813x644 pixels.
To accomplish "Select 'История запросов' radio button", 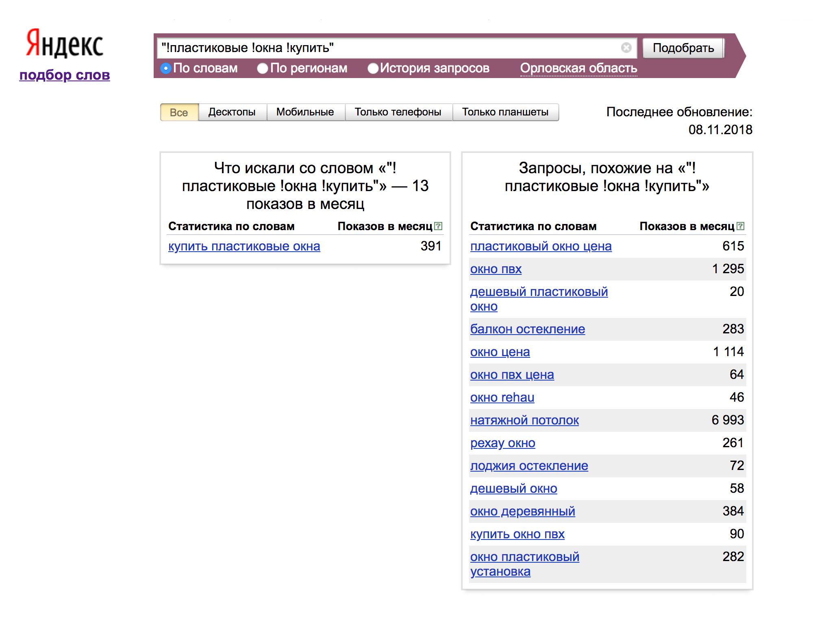I will coord(373,68).
